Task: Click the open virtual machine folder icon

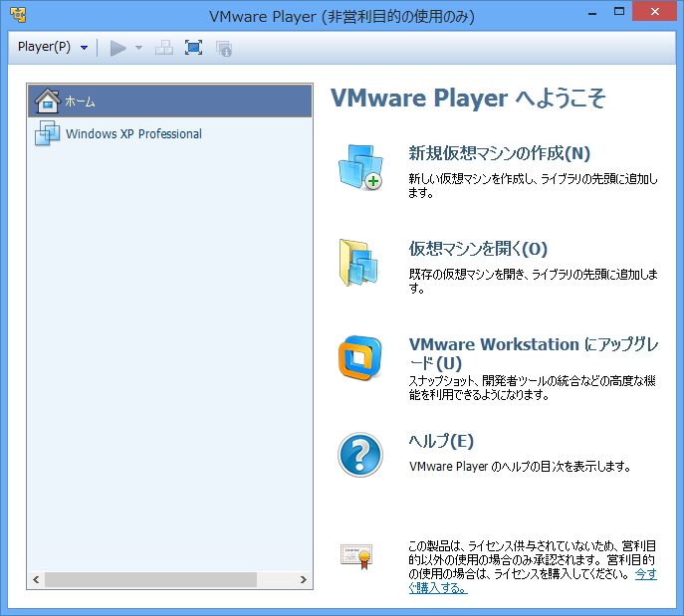Action: pyautogui.click(x=359, y=263)
